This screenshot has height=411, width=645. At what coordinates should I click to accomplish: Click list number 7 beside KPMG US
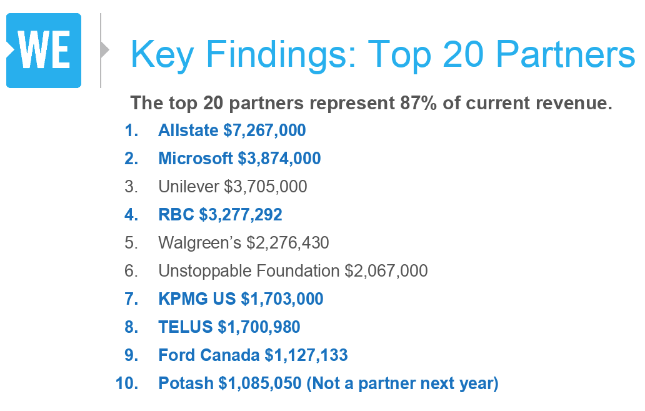(x=131, y=299)
